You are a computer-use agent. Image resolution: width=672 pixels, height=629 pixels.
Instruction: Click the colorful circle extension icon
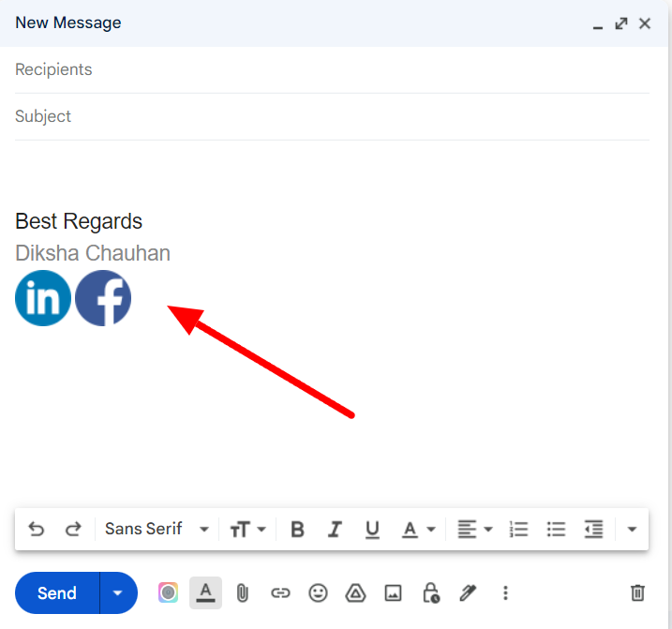pos(168,593)
